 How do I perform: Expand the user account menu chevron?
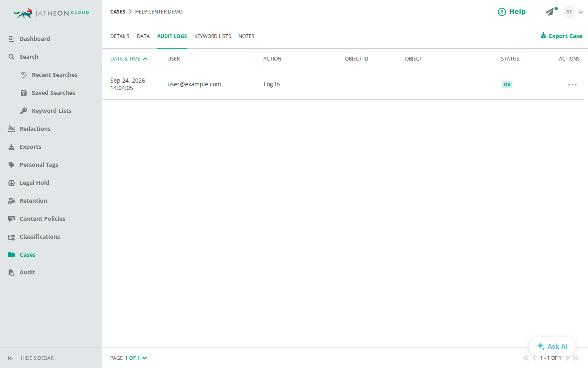point(581,12)
